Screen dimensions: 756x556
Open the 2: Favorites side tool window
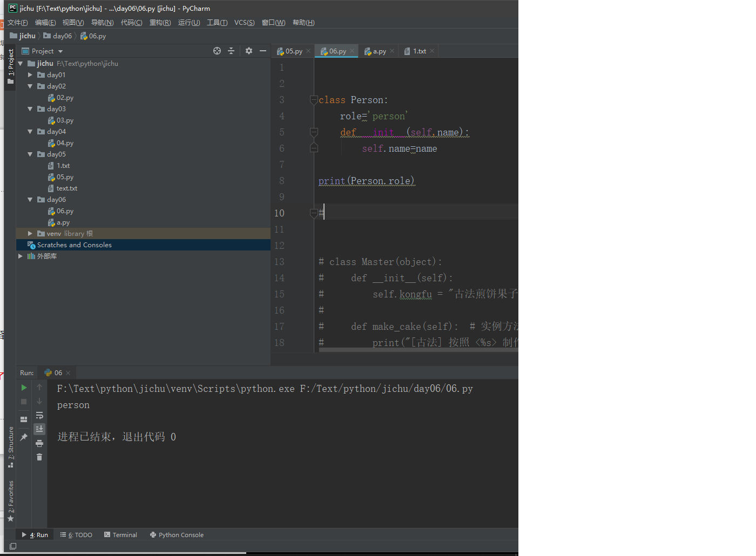point(11,501)
